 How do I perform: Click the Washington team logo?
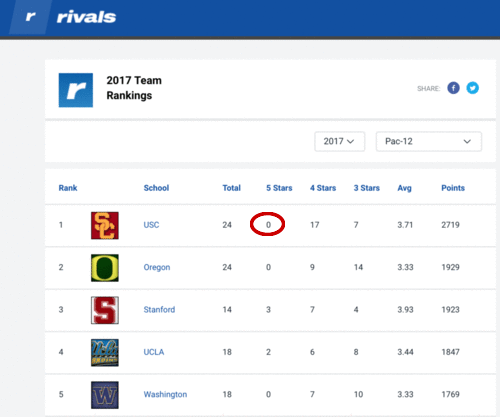pos(105,395)
